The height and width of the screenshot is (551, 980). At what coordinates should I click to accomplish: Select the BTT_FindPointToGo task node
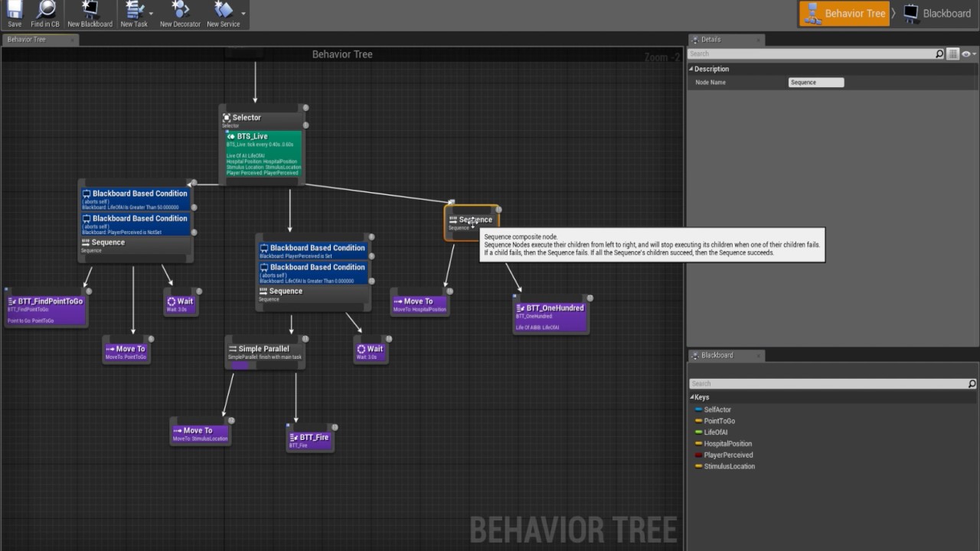tap(46, 307)
